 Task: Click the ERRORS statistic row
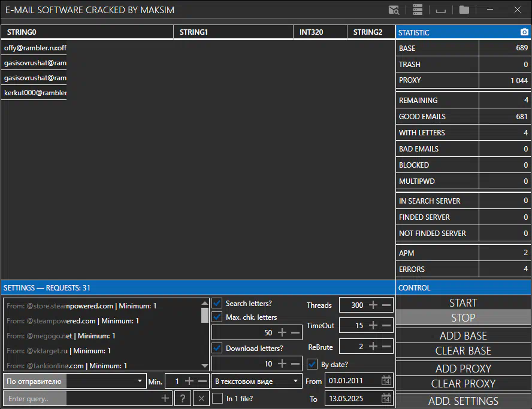click(x=463, y=269)
